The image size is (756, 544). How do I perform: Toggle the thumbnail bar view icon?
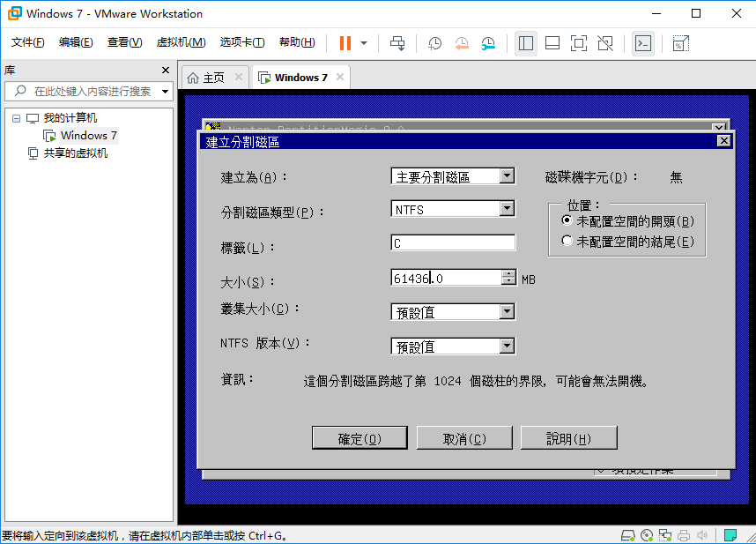[x=552, y=43]
